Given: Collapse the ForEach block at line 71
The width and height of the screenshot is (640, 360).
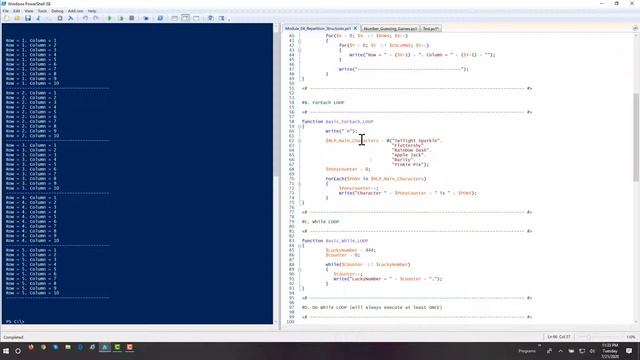Looking at the screenshot, I should (300, 184).
